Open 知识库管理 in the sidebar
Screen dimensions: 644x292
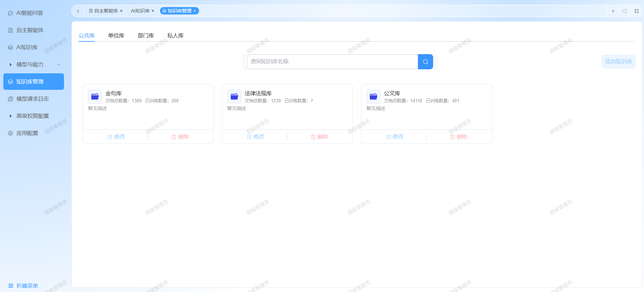click(34, 82)
